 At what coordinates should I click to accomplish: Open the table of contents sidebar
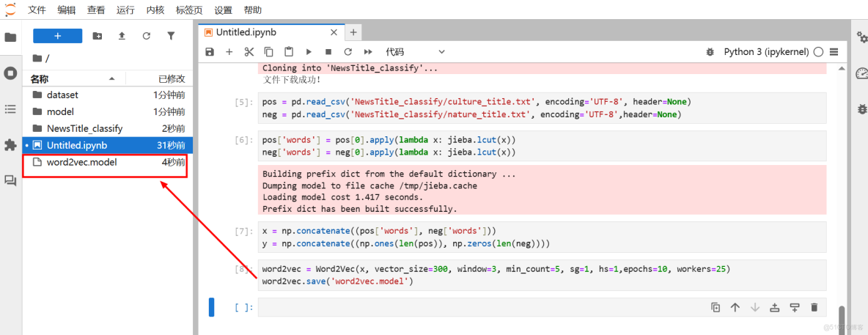pos(10,109)
